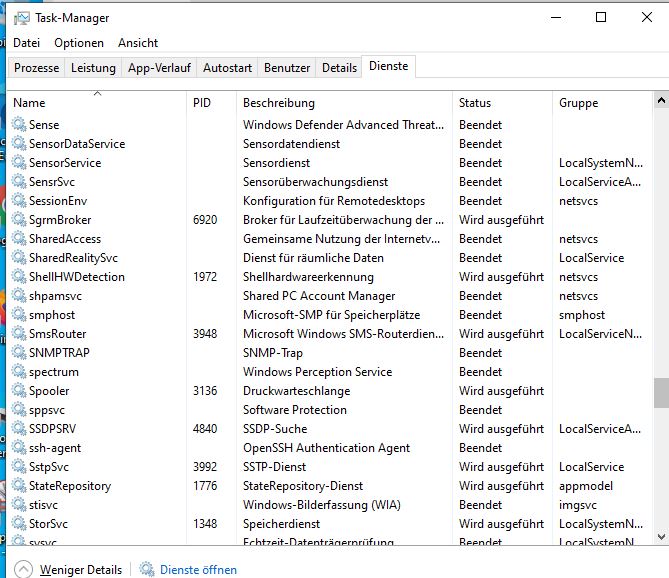Open the Ansicht menu
The image size is (669, 578).
tap(138, 43)
